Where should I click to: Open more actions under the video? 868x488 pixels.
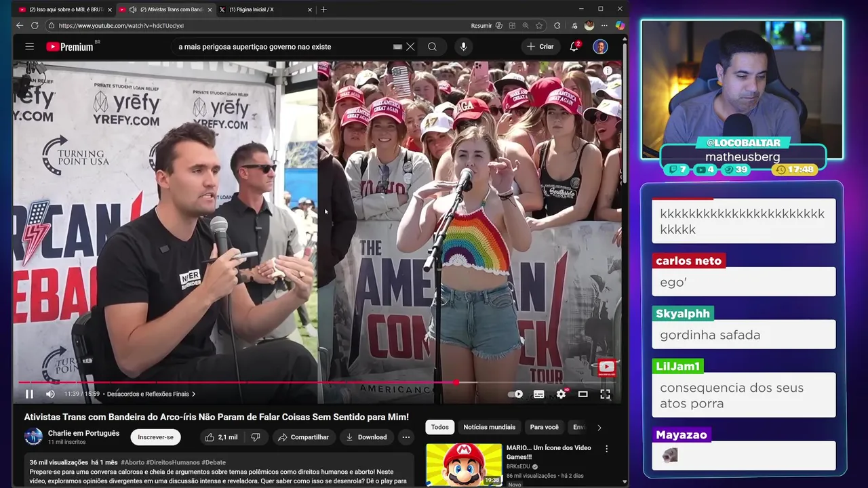pyautogui.click(x=406, y=437)
